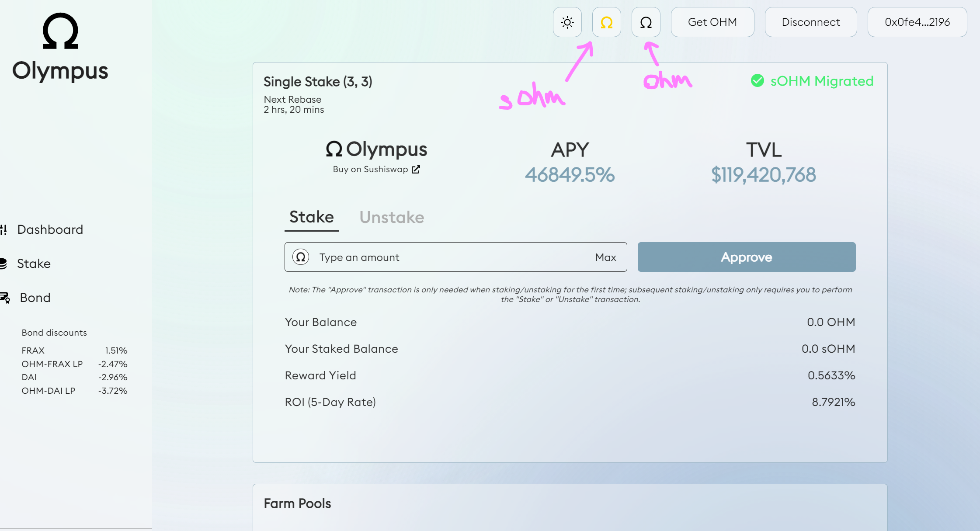Click the Type an amount input field
The height and width of the screenshot is (531, 980).
(437, 257)
